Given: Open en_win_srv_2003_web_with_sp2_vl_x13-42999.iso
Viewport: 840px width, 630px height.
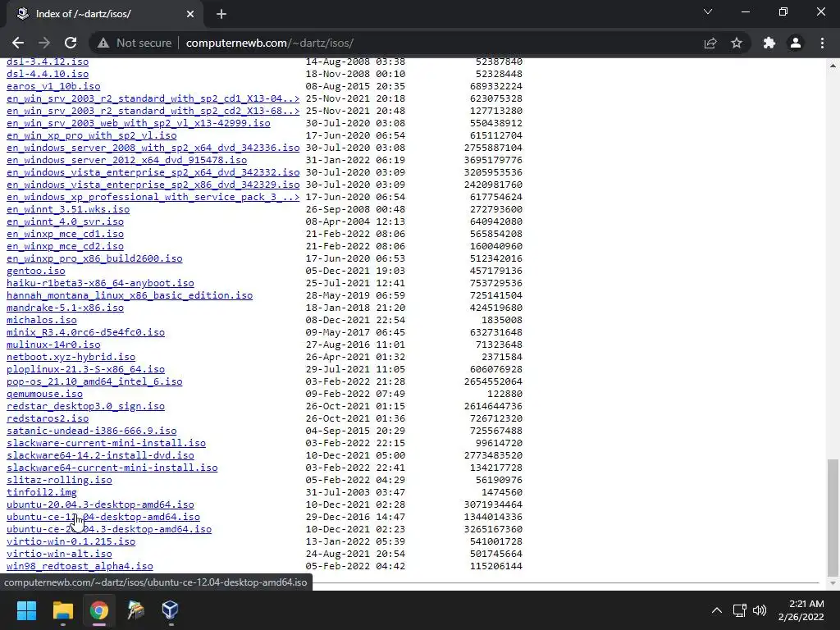Looking at the screenshot, I should 139,123.
